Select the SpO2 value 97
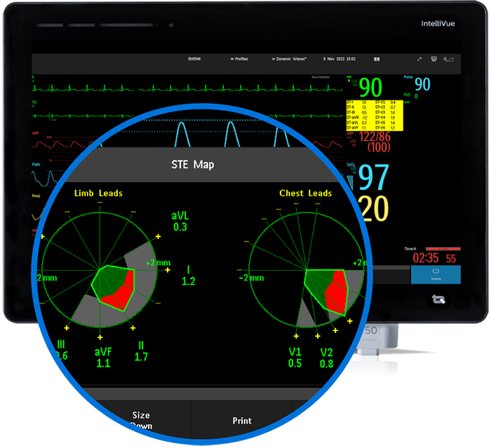This screenshot has height=448, width=491. 374,178
